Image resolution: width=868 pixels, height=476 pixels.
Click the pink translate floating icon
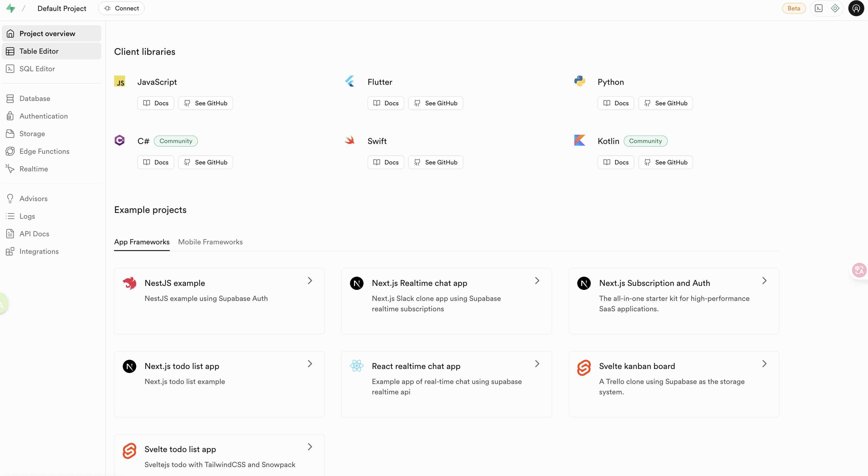coord(859,270)
